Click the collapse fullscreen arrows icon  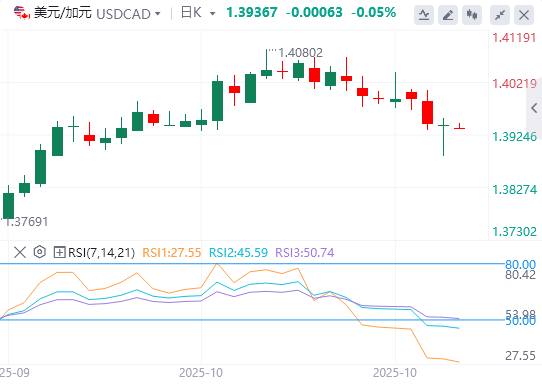click(500, 15)
